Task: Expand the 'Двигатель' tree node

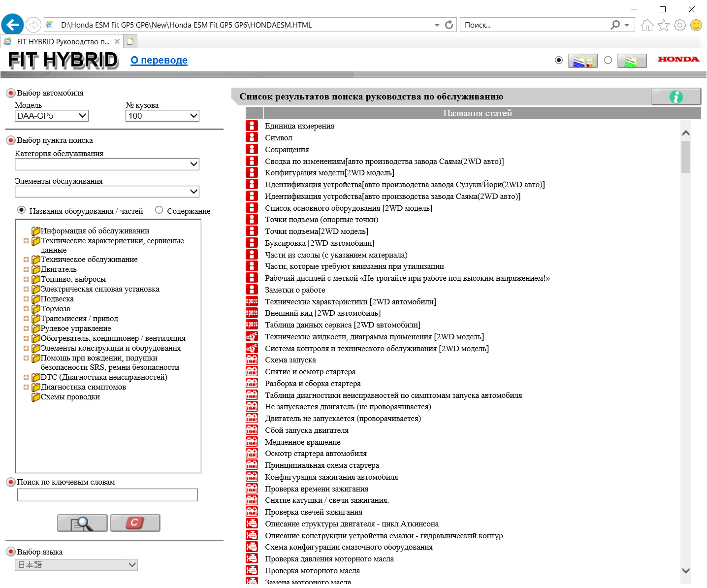Action: pos(26,269)
